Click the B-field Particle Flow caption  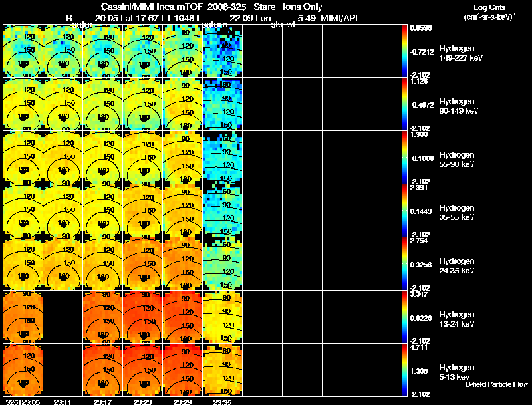click(497, 384)
